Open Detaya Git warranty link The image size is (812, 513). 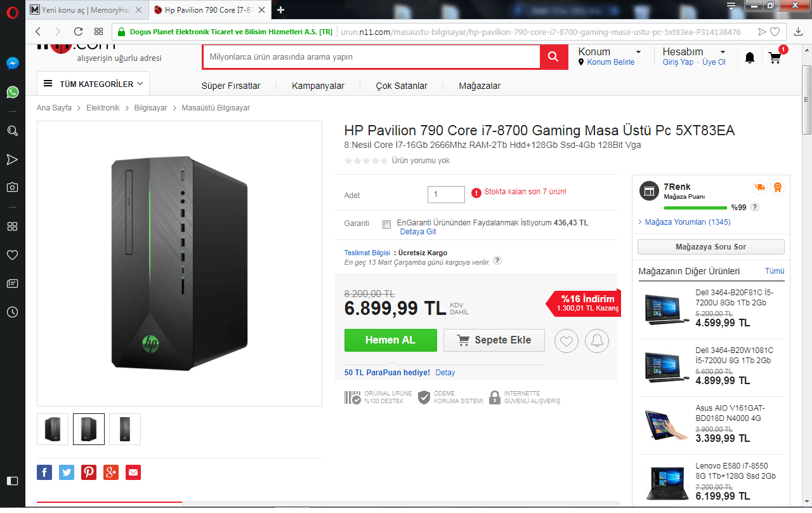click(x=418, y=232)
